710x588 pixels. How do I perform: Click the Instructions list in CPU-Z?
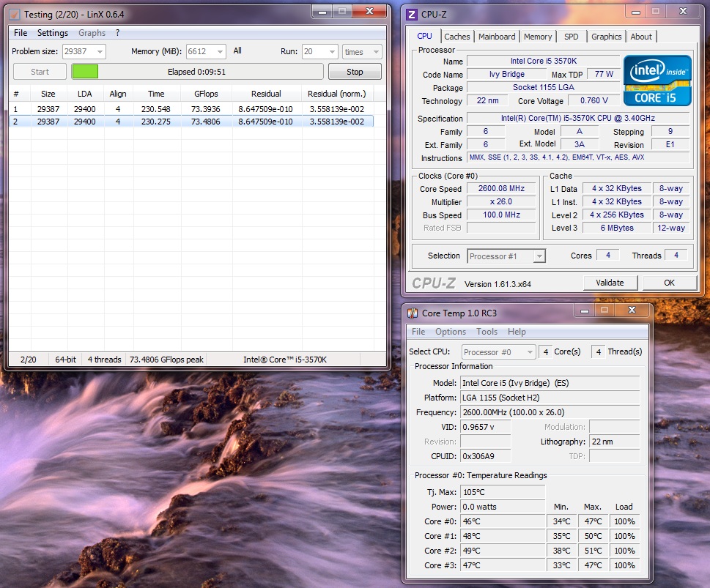pos(578,157)
